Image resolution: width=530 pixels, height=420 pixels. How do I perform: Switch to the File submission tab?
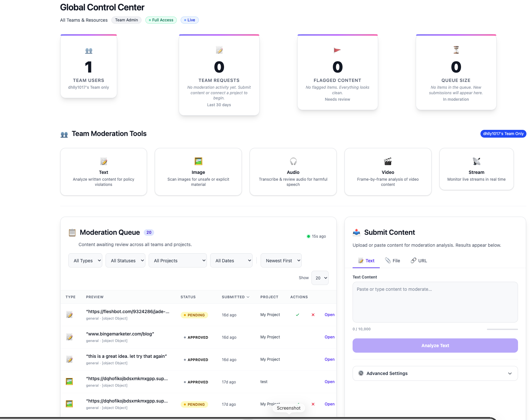point(392,260)
